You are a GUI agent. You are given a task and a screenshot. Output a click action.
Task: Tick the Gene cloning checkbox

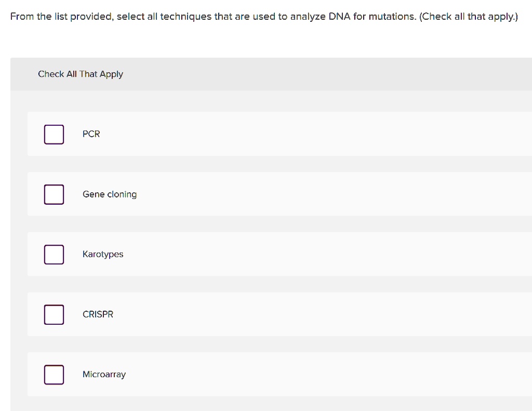(x=54, y=194)
